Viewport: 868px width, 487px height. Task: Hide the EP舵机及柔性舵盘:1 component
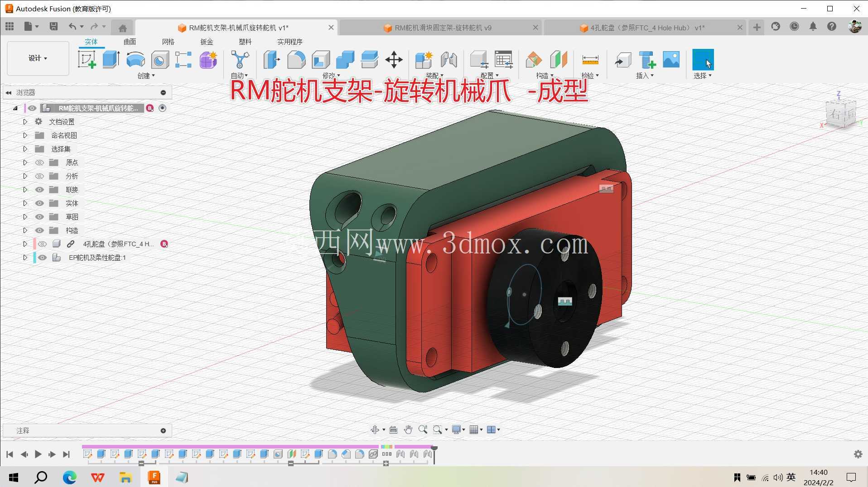pos(42,258)
